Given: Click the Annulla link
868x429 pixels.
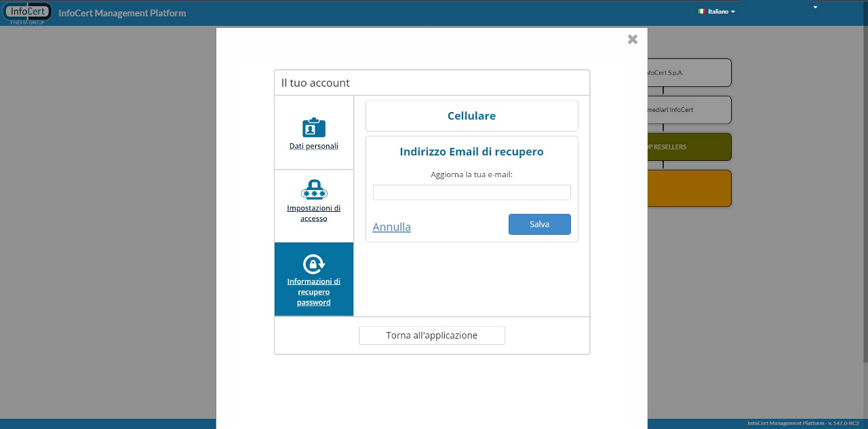Looking at the screenshot, I should coord(391,227).
